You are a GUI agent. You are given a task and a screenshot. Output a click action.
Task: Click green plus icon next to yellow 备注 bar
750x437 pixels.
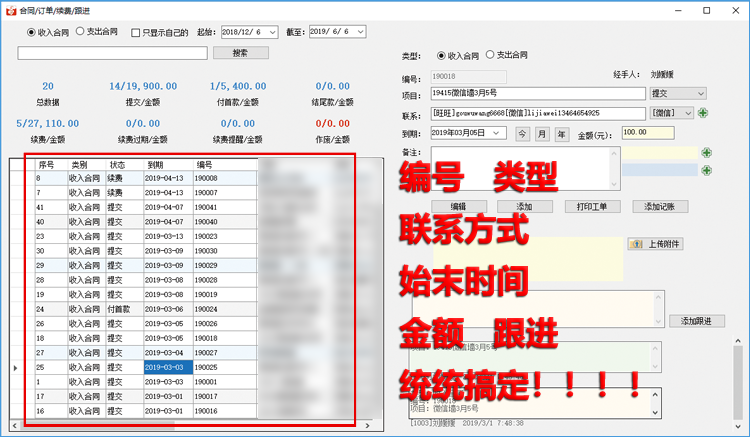(706, 153)
